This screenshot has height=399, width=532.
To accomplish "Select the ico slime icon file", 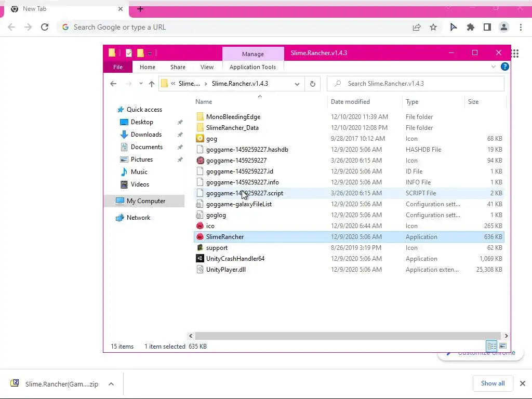I will point(200,225).
